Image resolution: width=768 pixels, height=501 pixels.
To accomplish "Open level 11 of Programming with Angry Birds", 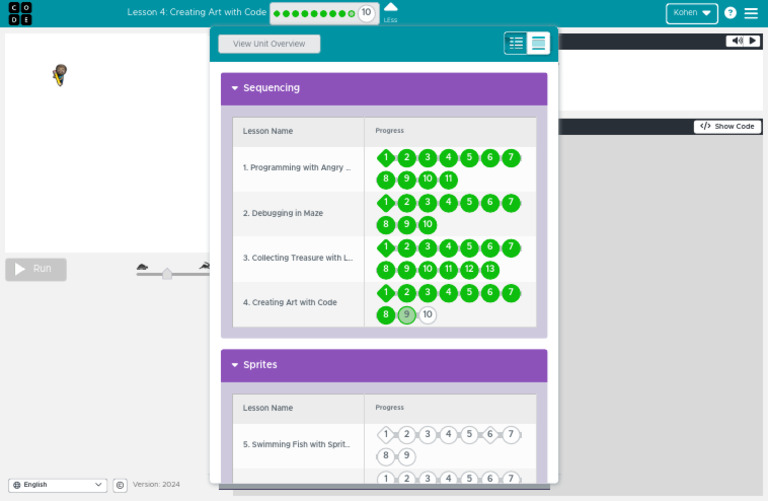I will pyautogui.click(x=449, y=179).
